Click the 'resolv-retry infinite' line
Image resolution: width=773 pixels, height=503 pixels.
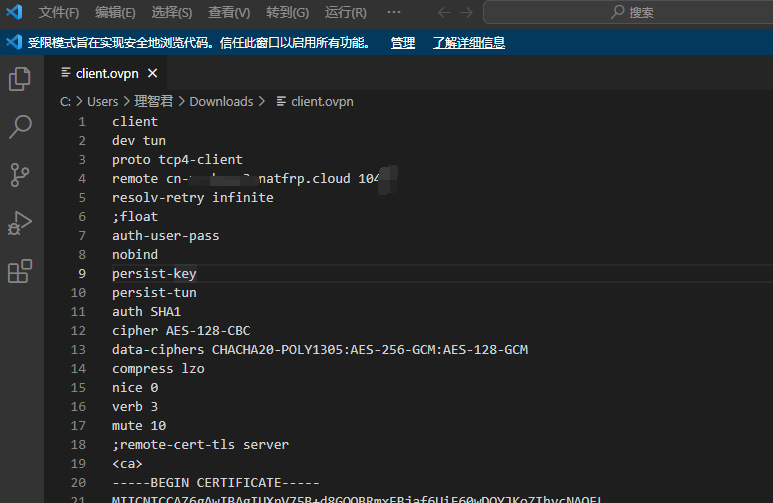click(192, 198)
